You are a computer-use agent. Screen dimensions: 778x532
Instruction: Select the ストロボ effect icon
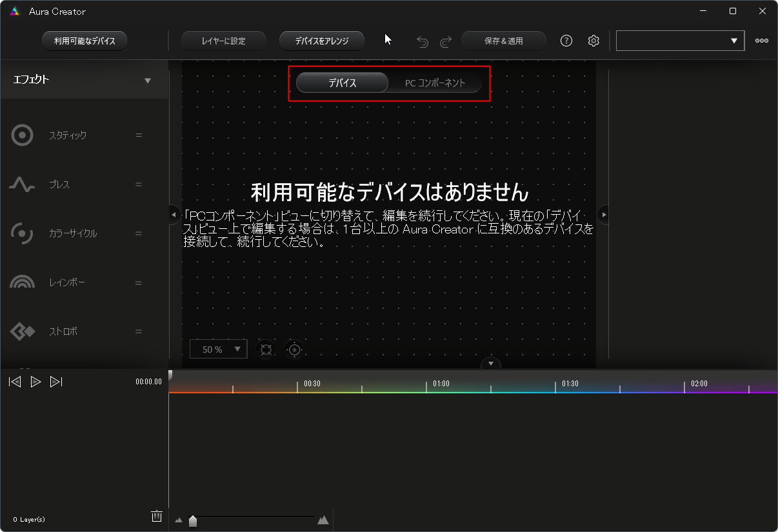pyautogui.click(x=23, y=331)
